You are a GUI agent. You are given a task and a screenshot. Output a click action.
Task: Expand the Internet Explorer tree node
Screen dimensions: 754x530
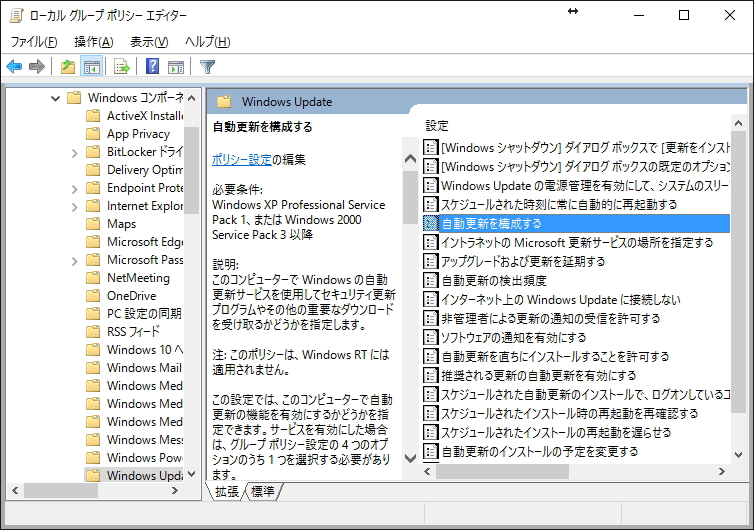click(75, 207)
